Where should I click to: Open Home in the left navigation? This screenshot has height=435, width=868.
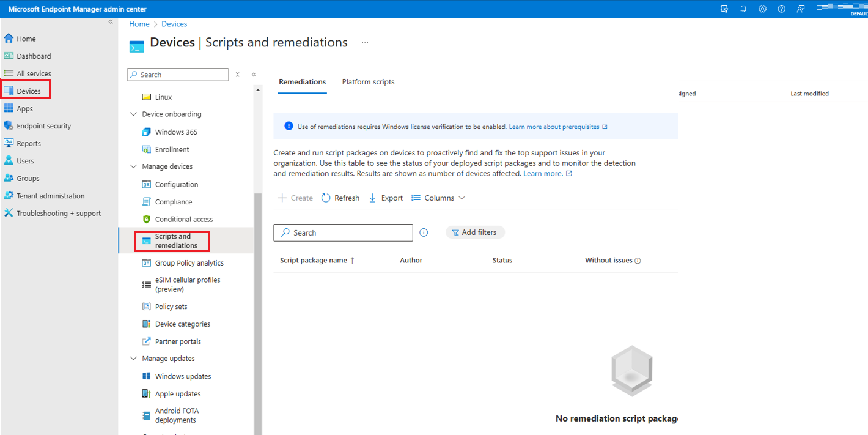(x=26, y=39)
